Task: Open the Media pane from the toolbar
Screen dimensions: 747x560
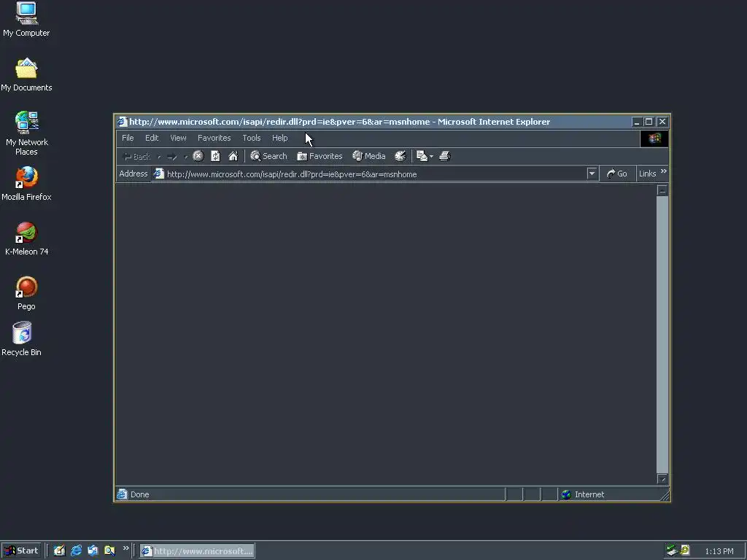Action: pos(368,156)
